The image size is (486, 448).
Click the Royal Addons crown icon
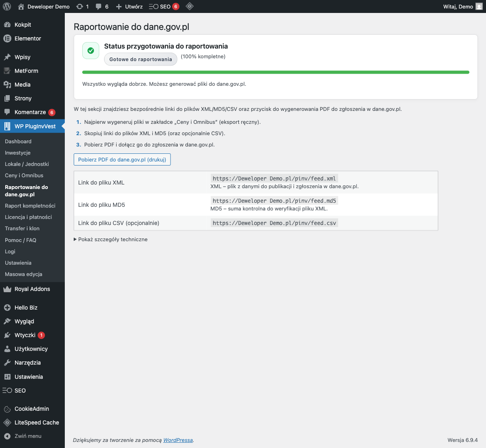(7, 289)
